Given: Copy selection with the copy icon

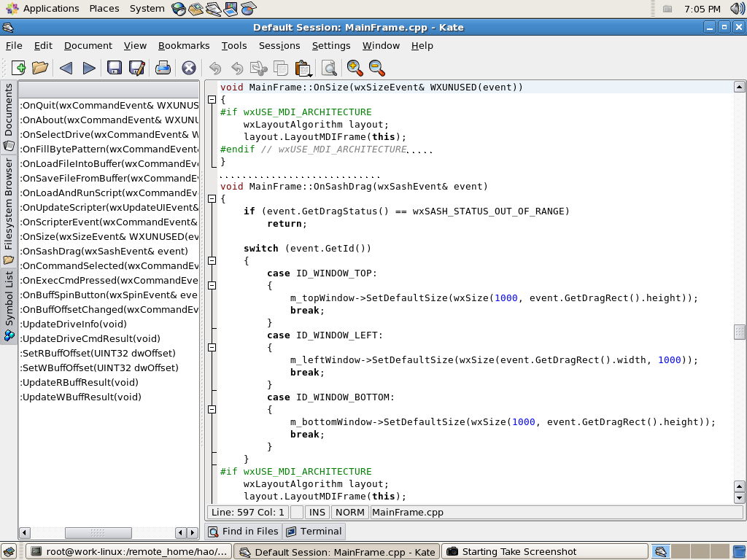Looking at the screenshot, I should click(281, 68).
